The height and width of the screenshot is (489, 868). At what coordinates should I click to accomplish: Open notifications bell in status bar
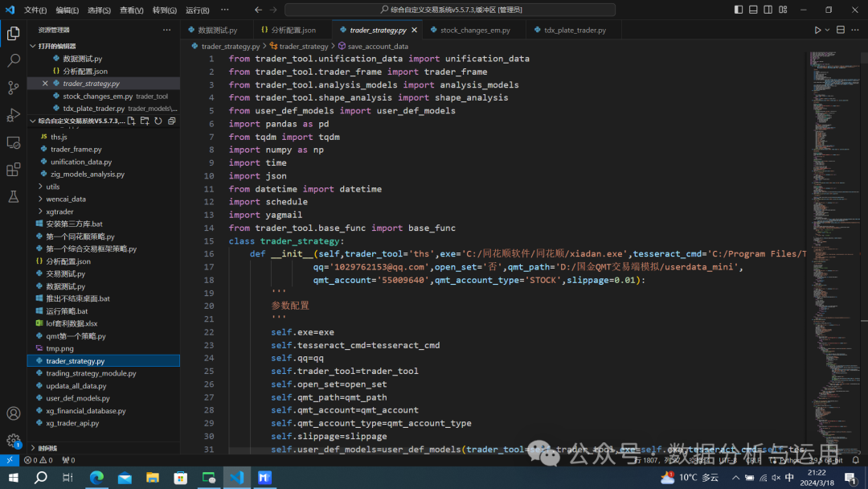(855, 460)
